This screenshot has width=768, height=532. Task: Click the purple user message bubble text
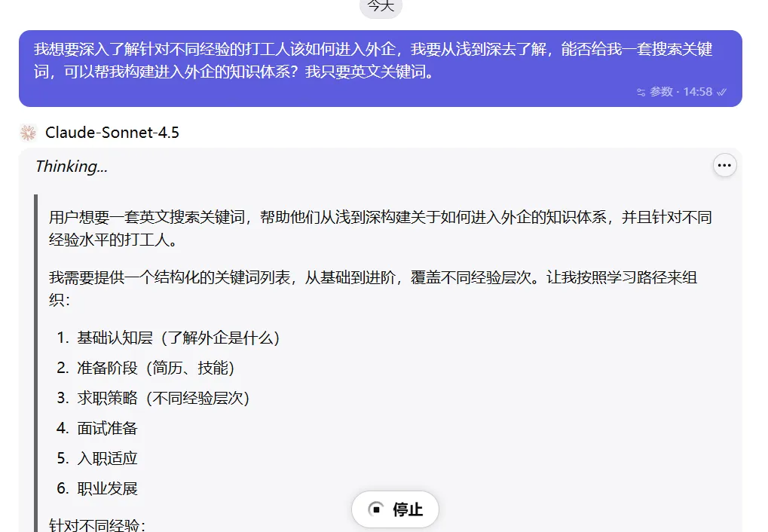point(373,61)
